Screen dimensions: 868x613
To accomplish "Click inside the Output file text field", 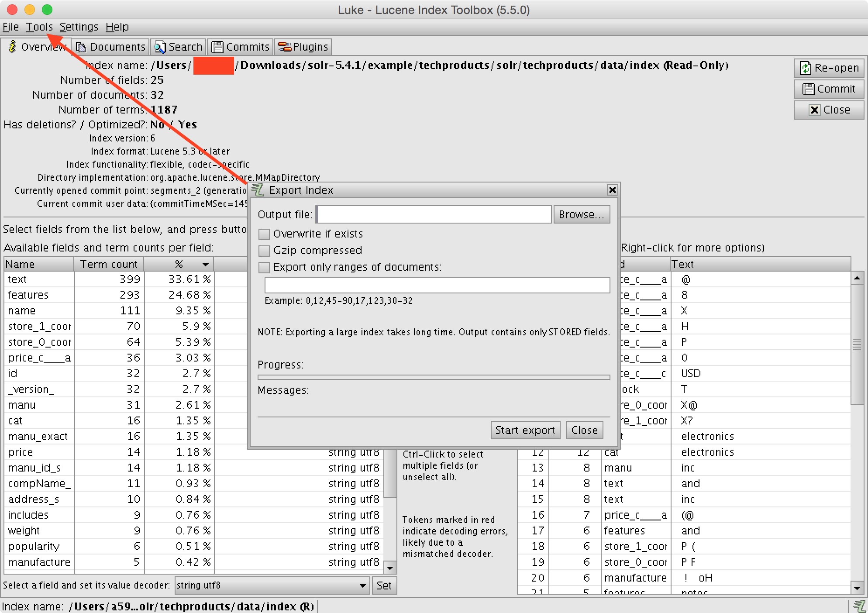I will pyautogui.click(x=433, y=214).
